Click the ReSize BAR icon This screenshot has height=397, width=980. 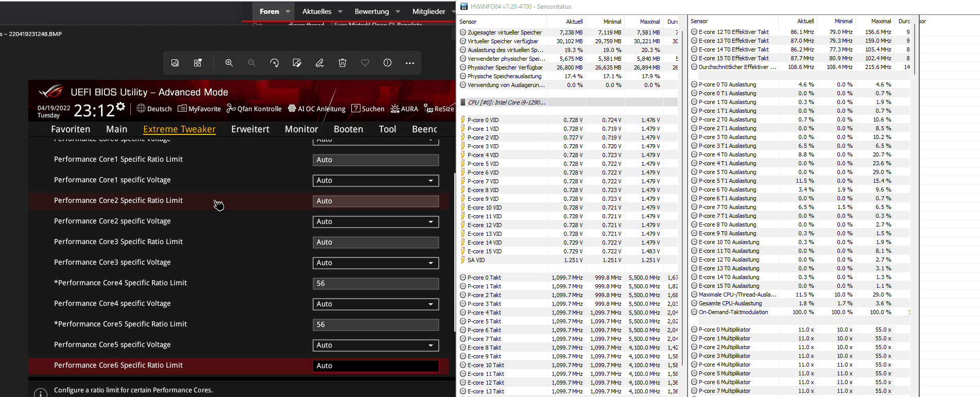[x=428, y=108]
